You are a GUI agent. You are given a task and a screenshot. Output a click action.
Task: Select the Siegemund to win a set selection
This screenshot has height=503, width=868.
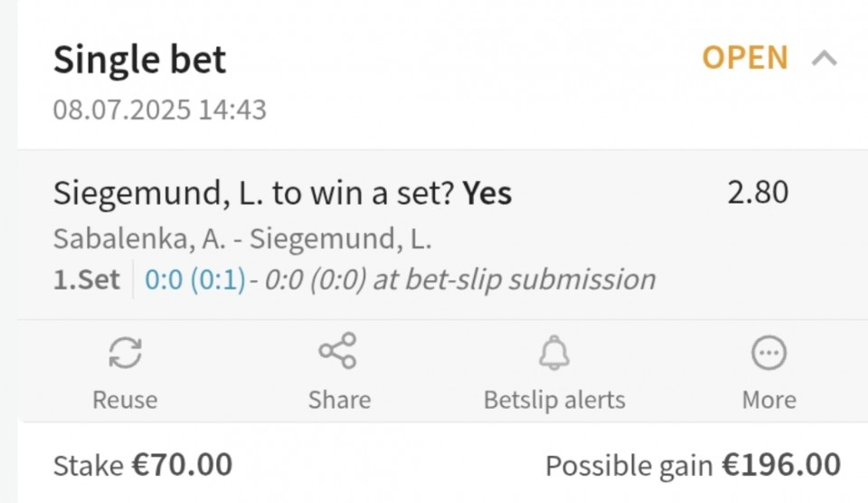[282, 194]
